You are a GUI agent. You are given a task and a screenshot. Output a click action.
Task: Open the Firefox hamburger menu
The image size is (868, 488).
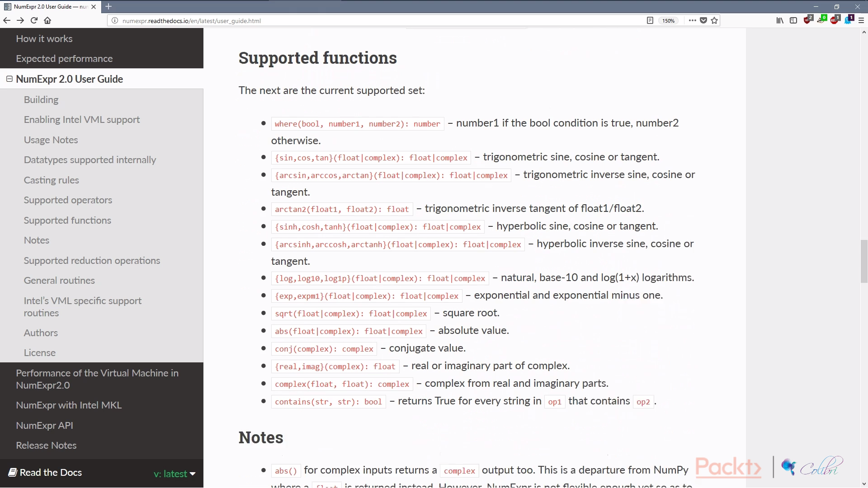[x=861, y=20]
